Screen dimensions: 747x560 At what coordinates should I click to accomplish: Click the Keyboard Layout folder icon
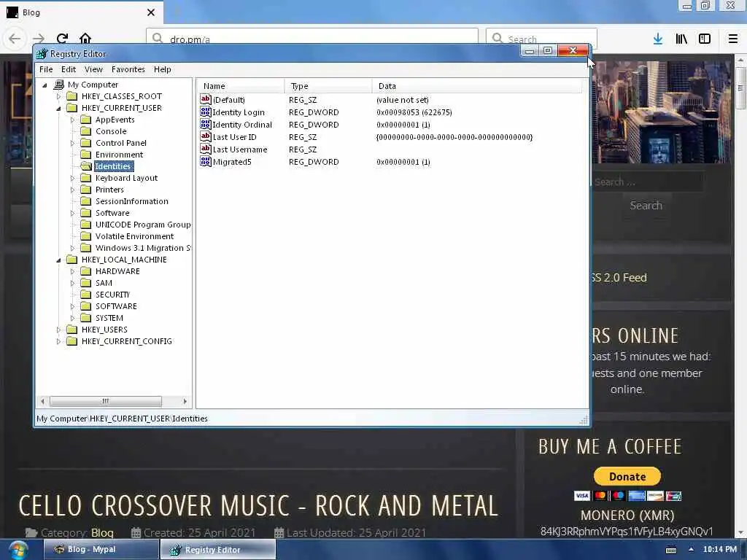click(x=86, y=178)
